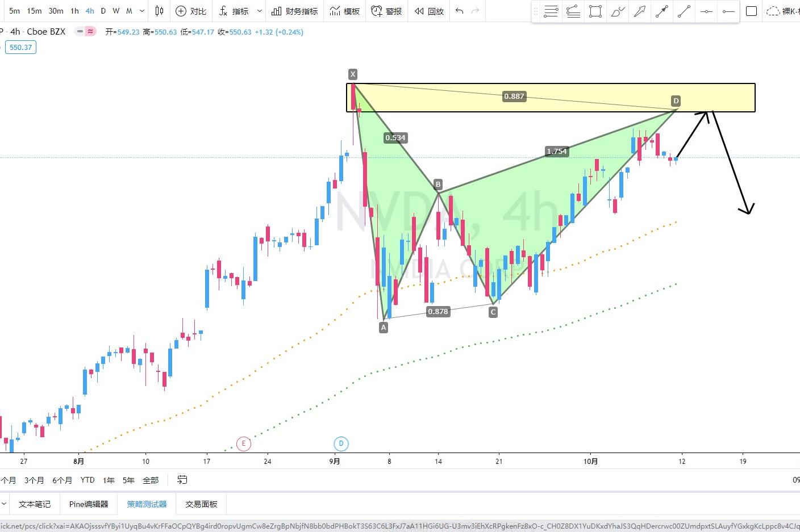Toggle the D dividend marker on timeline
Viewport: 800px width, 532px height.
pos(341,443)
